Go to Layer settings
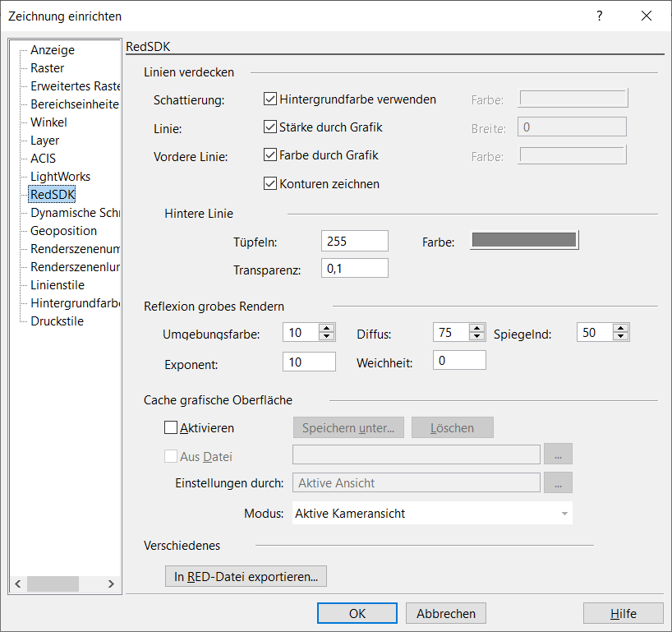Image resolution: width=672 pixels, height=632 pixels. coord(44,141)
